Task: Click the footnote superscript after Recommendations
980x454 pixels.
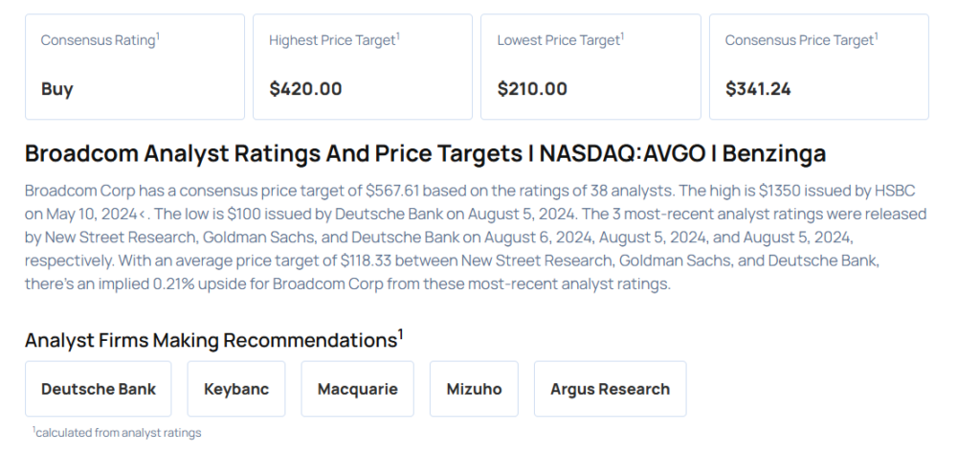Action: (401, 334)
